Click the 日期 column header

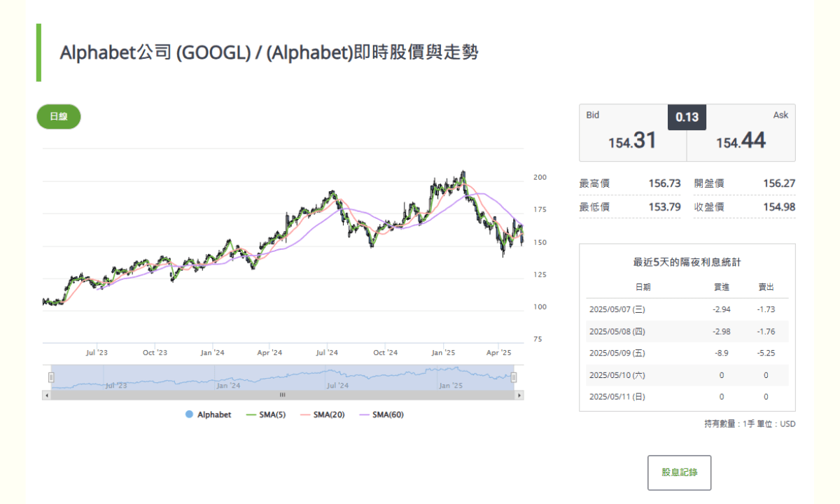click(644, 286)
